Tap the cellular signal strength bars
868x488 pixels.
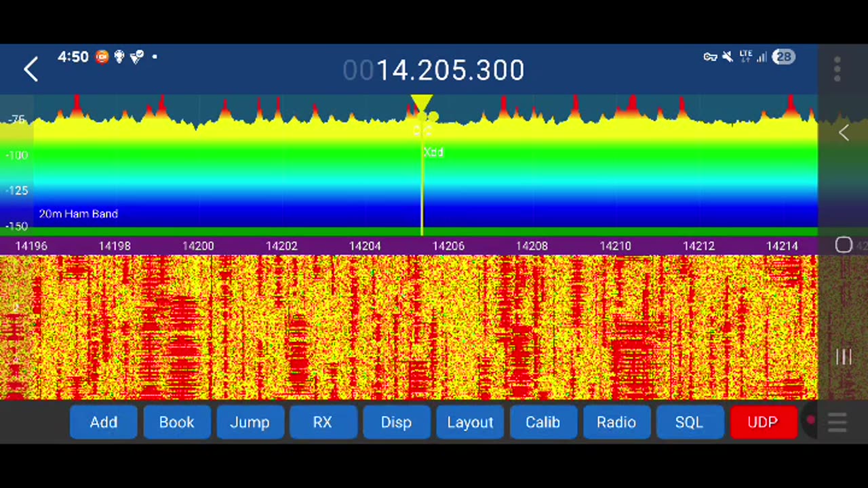(762, 57)
